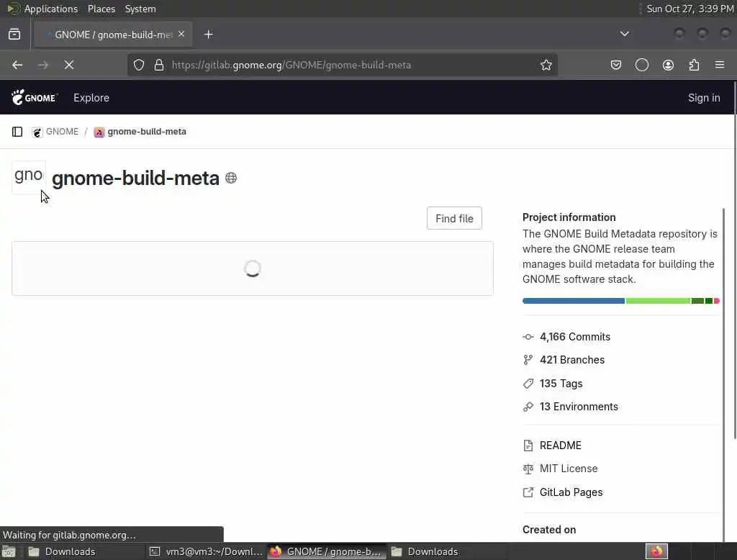Open the Places menu

click(101, 9)
